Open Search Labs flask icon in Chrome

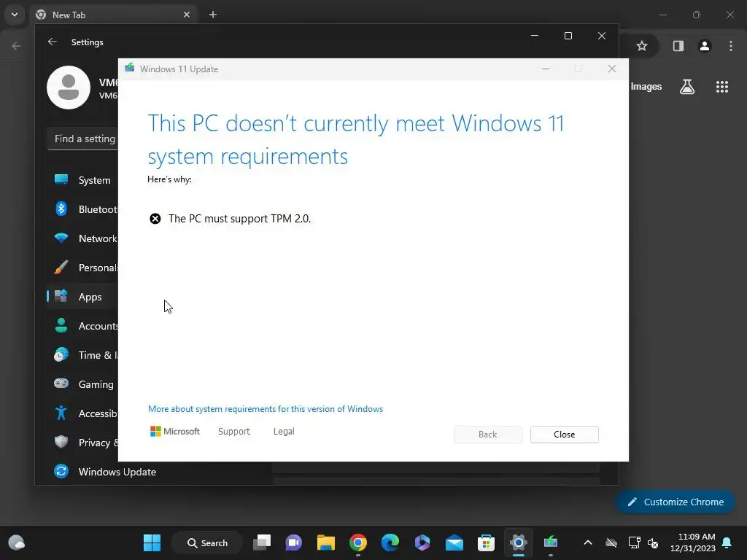click(687, 87)
